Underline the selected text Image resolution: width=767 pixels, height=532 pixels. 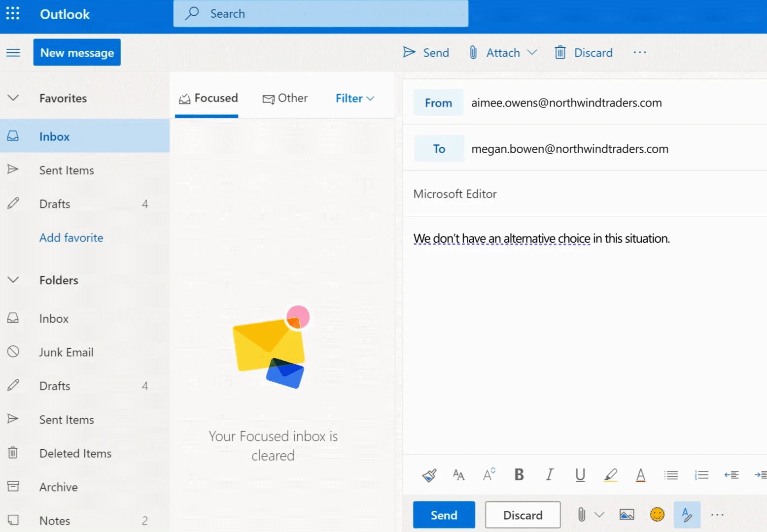click(580, 474)
